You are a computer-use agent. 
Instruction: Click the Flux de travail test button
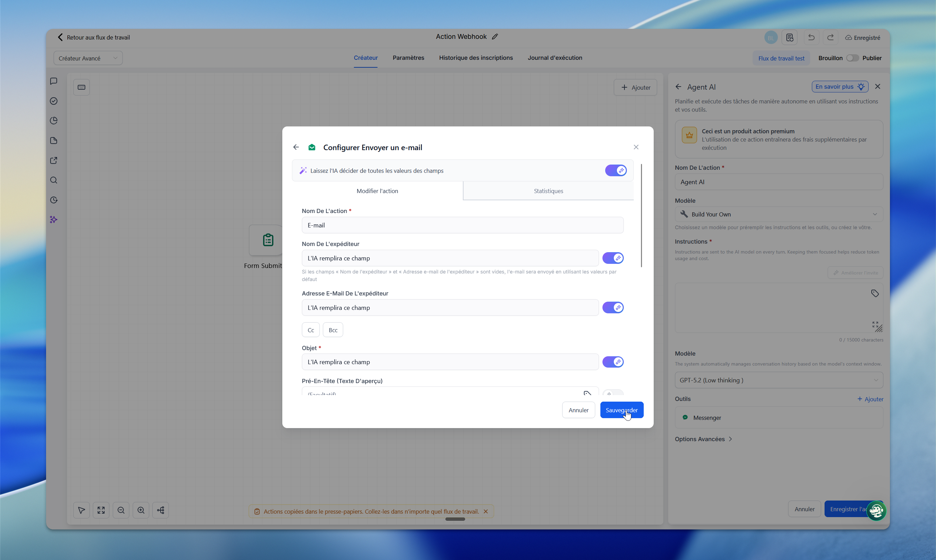tap(781, 58)
